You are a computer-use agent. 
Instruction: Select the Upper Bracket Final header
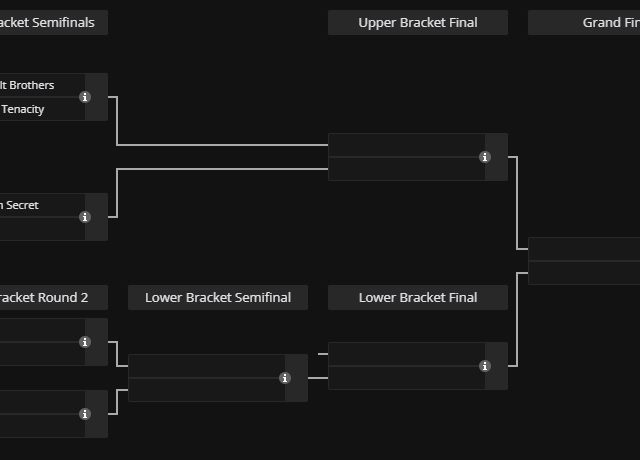pyautogui.click(x=418, y=22)
